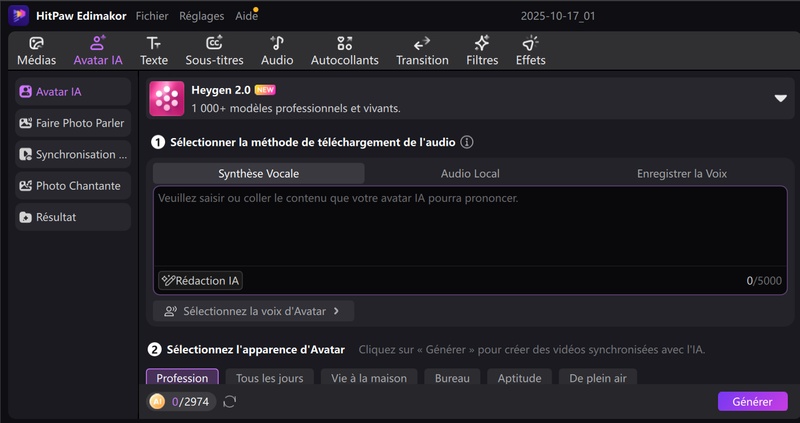The image size is (800, 423).
Task: Open the Effets tool
Action: pos(530,44)
